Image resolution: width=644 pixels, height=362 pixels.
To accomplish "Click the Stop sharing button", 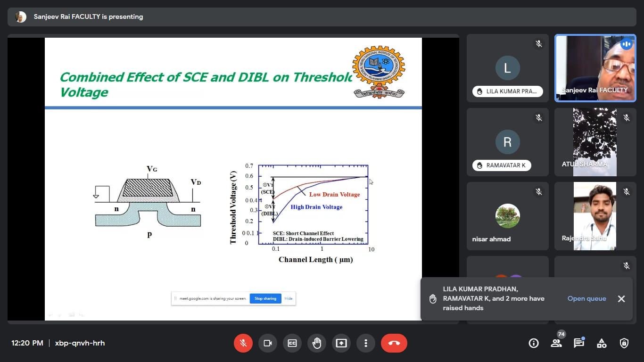I will coord(265,298).
